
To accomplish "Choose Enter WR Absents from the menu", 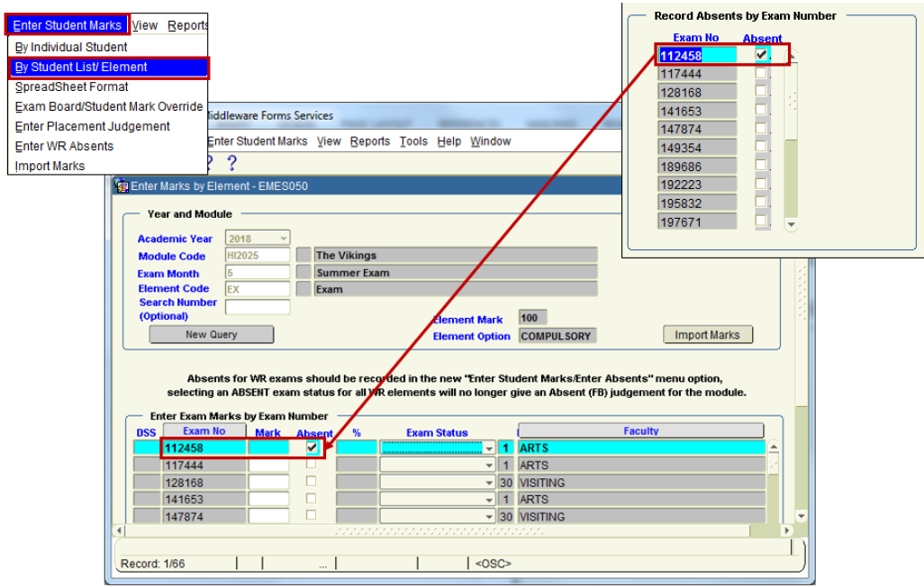I will click(64, 146).
